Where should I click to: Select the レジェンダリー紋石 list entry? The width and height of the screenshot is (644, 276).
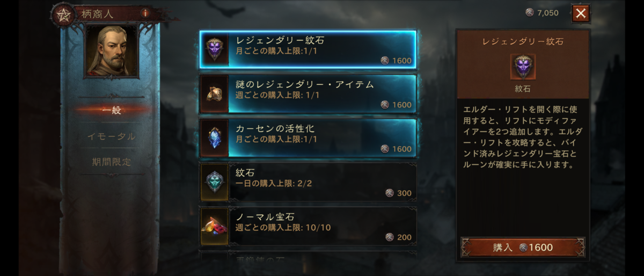[308, 49]
